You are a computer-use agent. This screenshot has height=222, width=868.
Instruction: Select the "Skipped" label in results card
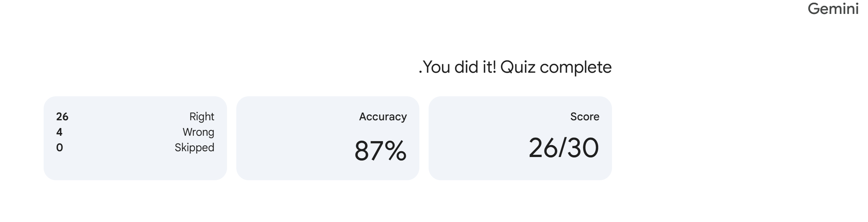coord(194,147)
